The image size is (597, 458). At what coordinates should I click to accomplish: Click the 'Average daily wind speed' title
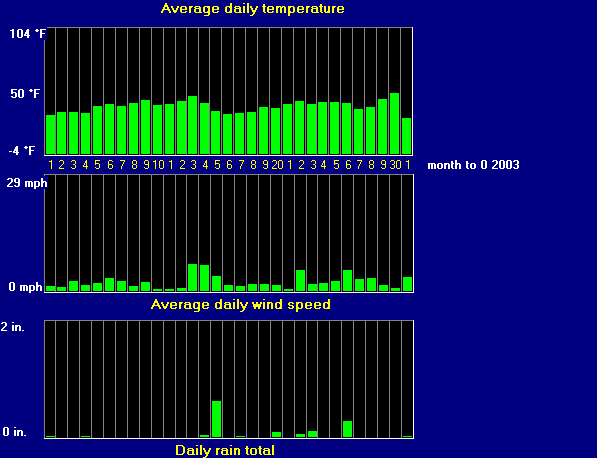pyautogui.click(x=241, y=304)
